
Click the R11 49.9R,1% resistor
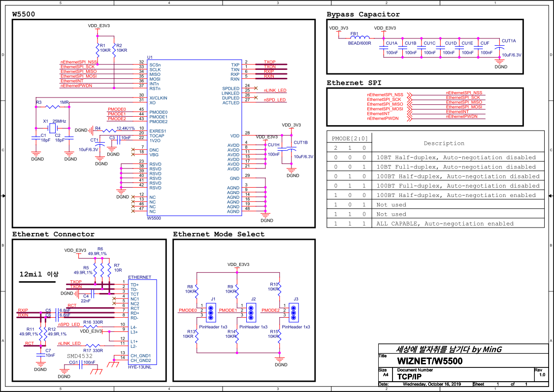click(41, 333)
